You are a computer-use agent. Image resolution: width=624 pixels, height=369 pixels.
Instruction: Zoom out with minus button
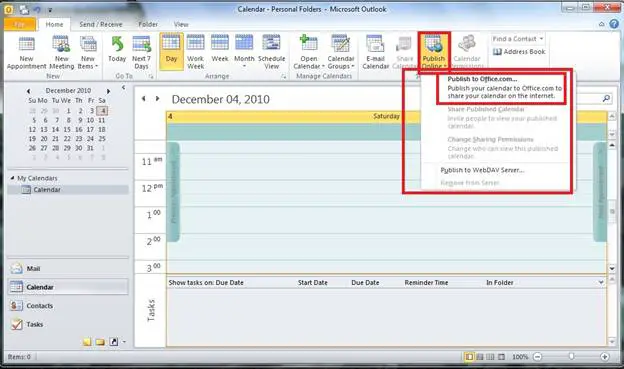(537, 357)
